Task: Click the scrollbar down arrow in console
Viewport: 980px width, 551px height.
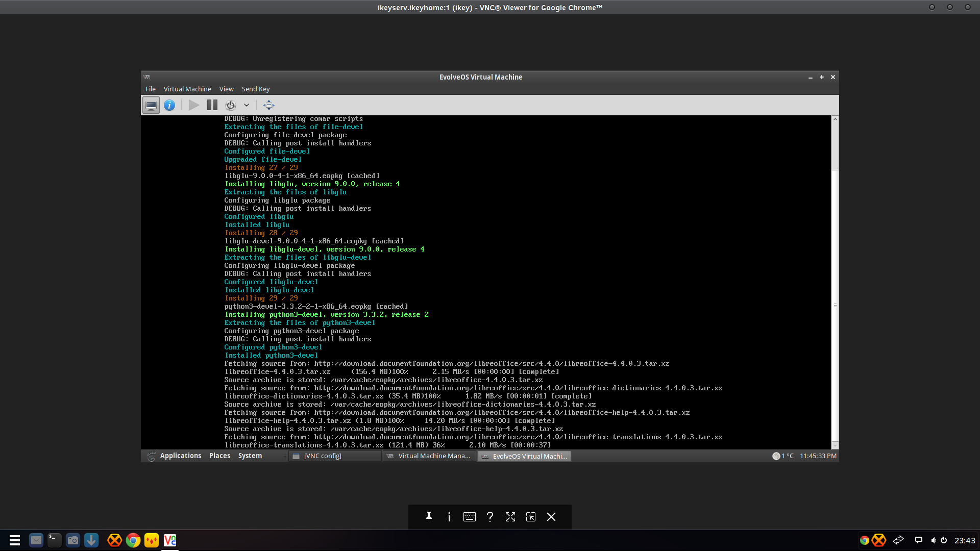Action: [x=835, y=445]
